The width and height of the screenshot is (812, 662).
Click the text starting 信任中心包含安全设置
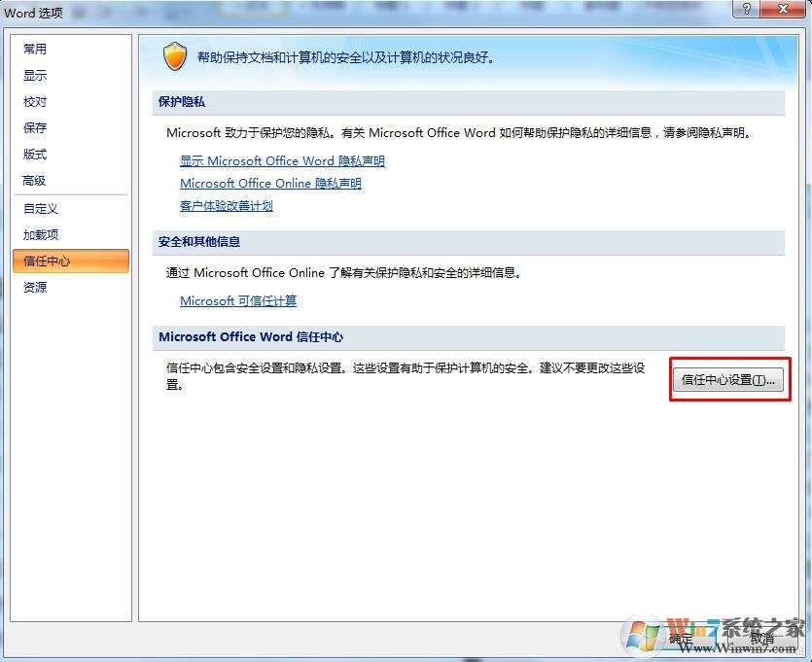pyautogui.click(x=406, y=376)
